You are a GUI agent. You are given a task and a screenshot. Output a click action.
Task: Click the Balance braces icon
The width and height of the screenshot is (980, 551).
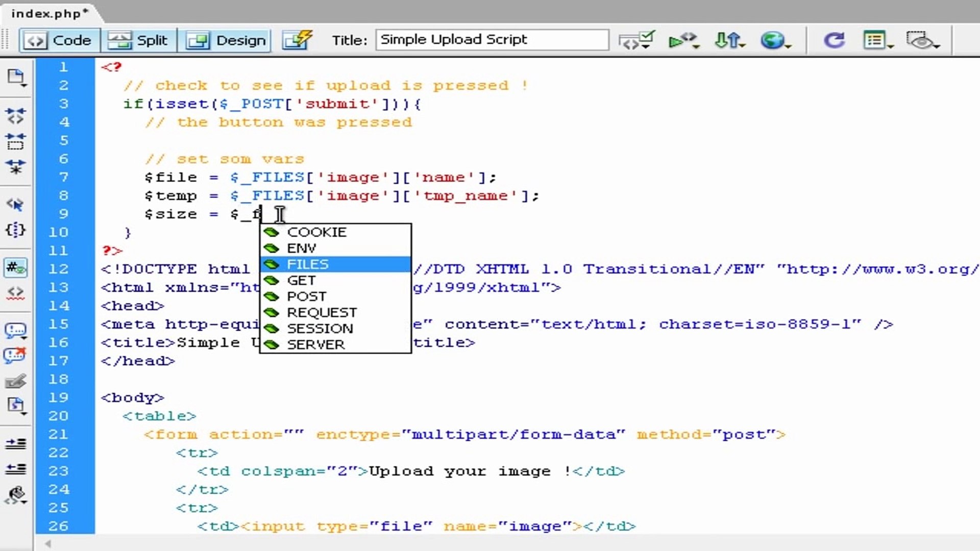coord(15,230)
